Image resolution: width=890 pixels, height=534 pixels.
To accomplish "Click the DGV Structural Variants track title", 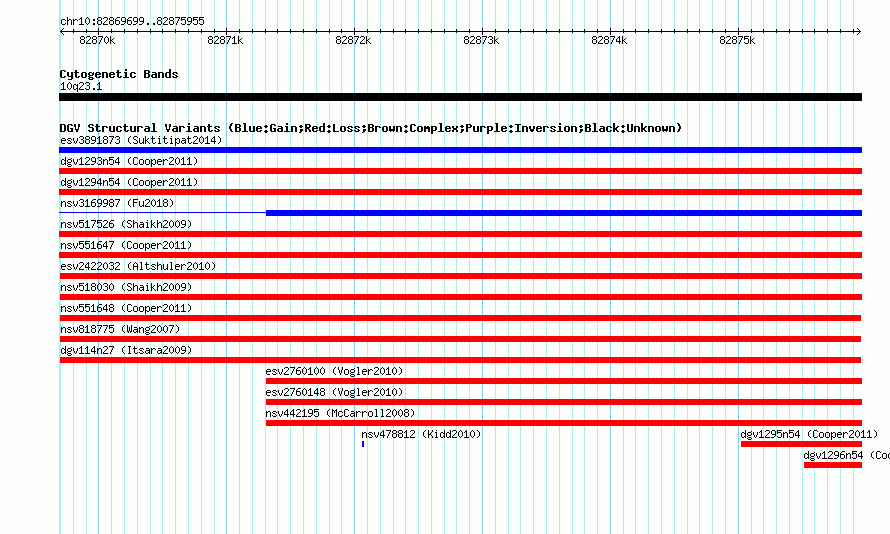I will (x=371, y=128).
